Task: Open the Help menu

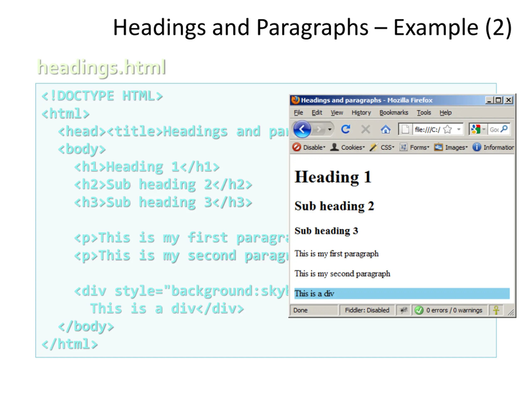Action: 445,113
